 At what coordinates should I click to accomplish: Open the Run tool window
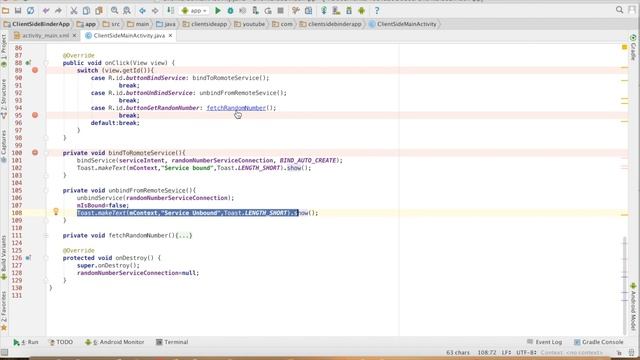pyautogui.click(x=26, y=342)
